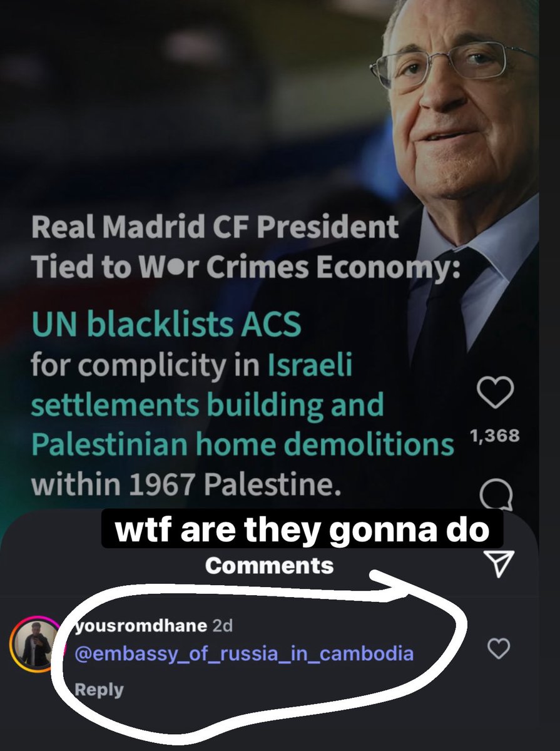Open the @embassy_of_russia_in_cambodia mention
The width and height of the screenshot is (560, 751).
(x=243, y=654)
